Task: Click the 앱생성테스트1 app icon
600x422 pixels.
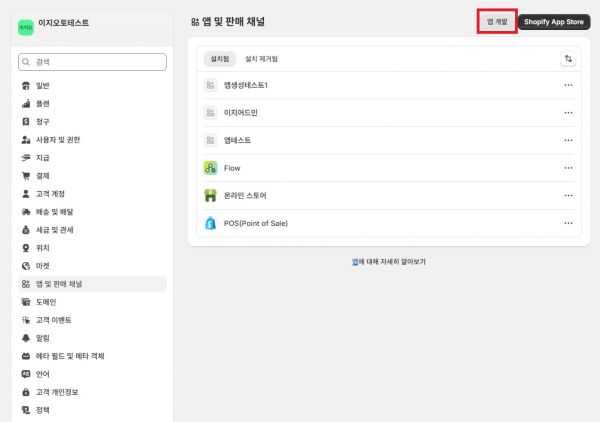Action: pyautogui.click(x=211, y=85)
